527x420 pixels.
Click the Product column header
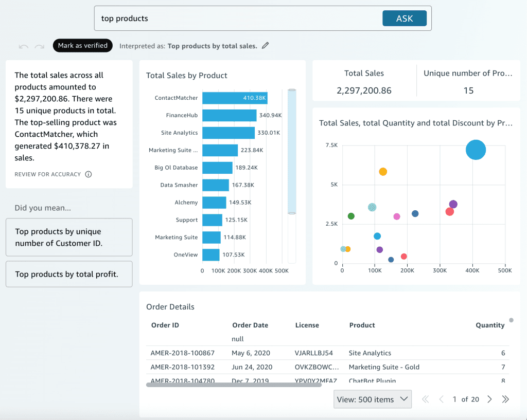click(x=362, y=325)
